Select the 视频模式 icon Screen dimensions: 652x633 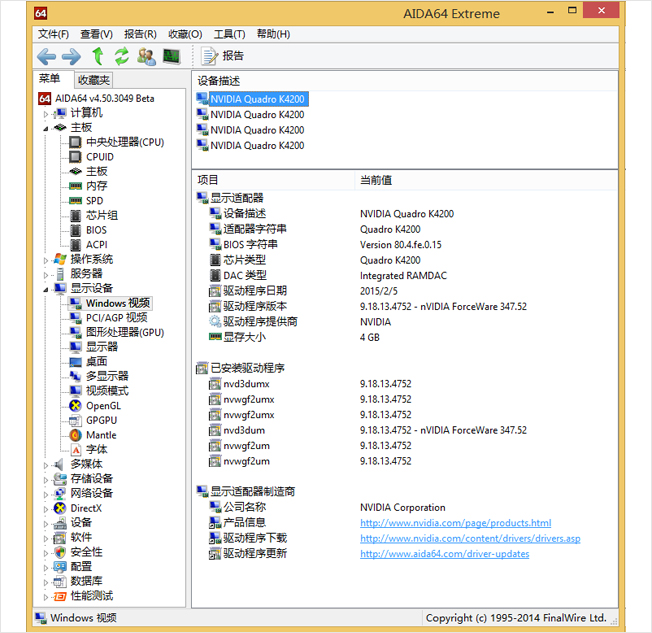[x=75, y=391]
